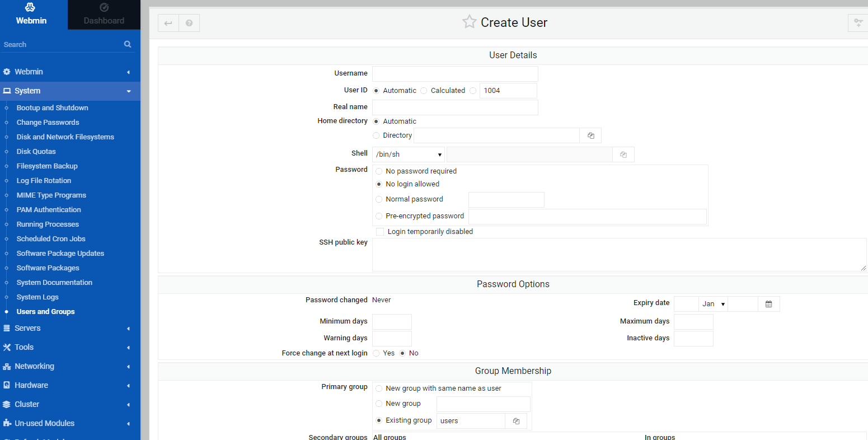Open the Shell dropdown showing /bin/sh
Screen dimensions: 868x440
409,155
